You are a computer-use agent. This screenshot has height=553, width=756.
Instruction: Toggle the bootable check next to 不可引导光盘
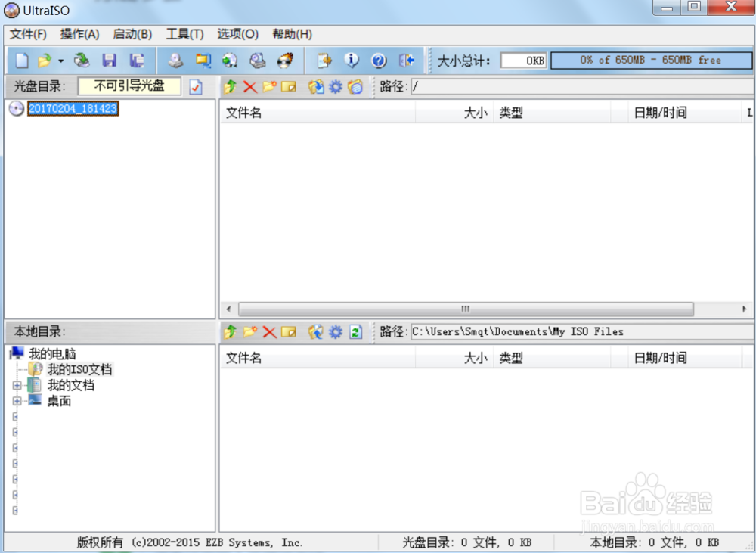(196, 86)
